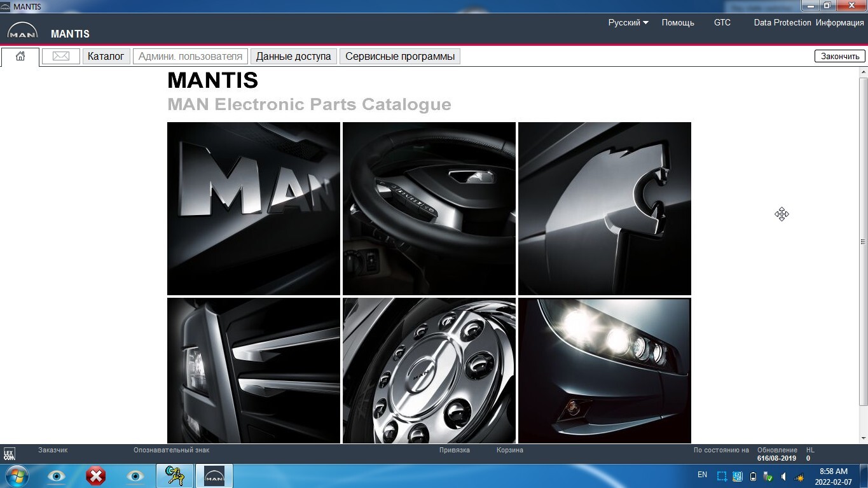The width and height of the screenshot is (868, 488).
Task: Click the chrome wheel hub photo thumbnail
Action: pyautogui.click(x=429, y=370)
